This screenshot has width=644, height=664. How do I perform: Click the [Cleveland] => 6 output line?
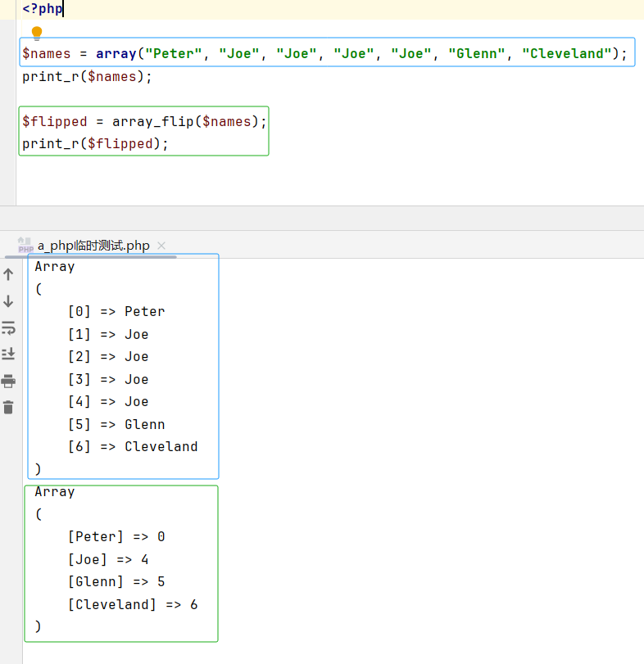133,605
